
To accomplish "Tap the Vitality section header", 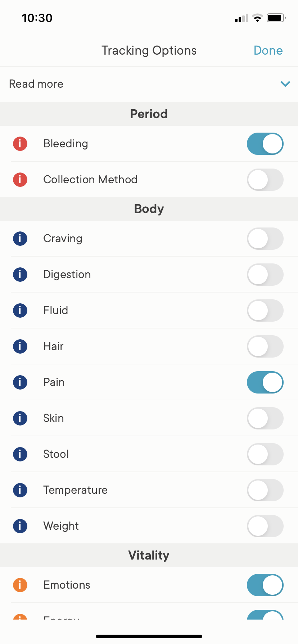I will point(149,555).
